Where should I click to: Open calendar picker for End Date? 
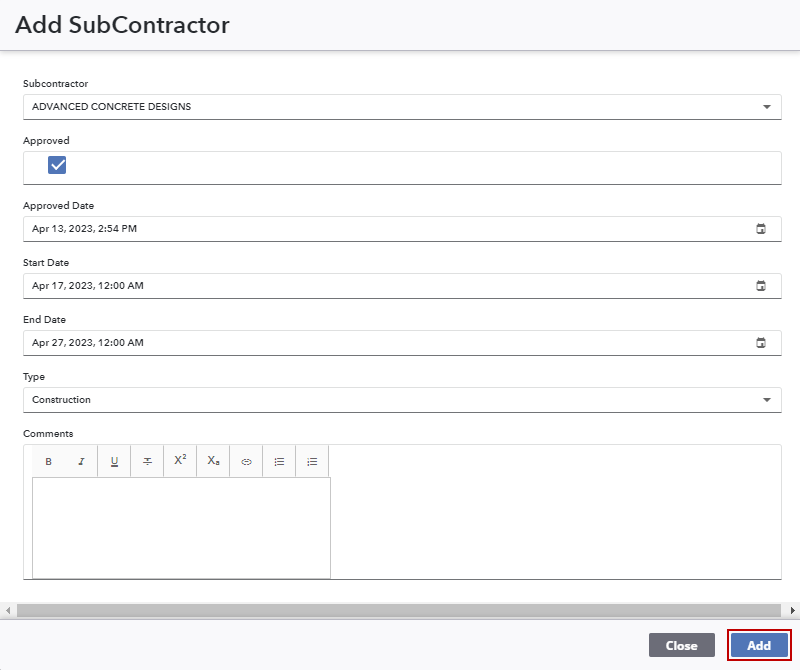pyautogui.click(x=761, y=343)
